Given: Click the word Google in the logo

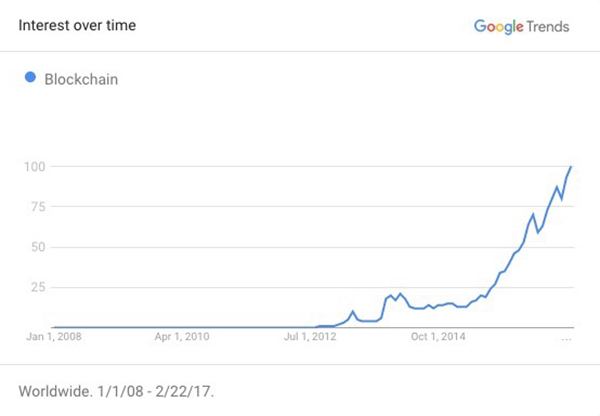Looking at the screenshot, I should (x=499, y=25).
